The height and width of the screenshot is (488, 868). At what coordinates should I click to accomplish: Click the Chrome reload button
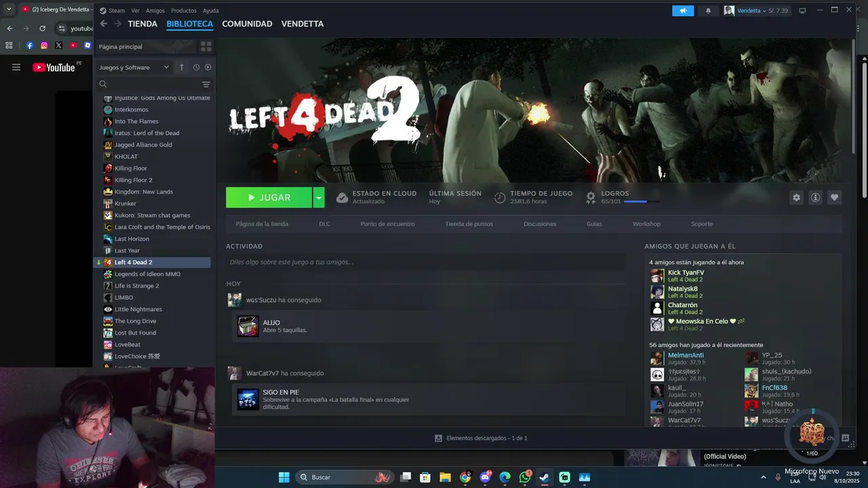(x=42, y=28)
